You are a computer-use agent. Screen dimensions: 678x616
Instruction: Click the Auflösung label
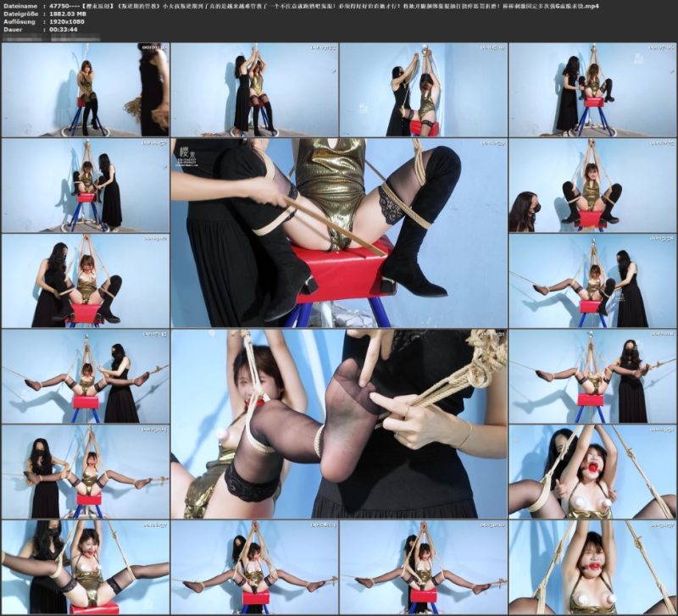click(x=19, y=22)
